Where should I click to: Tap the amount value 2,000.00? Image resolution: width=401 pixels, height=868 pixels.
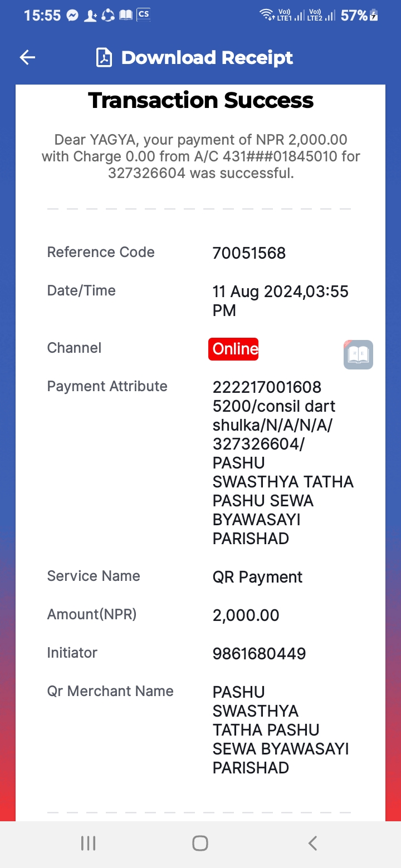click(x=246, y=615)
